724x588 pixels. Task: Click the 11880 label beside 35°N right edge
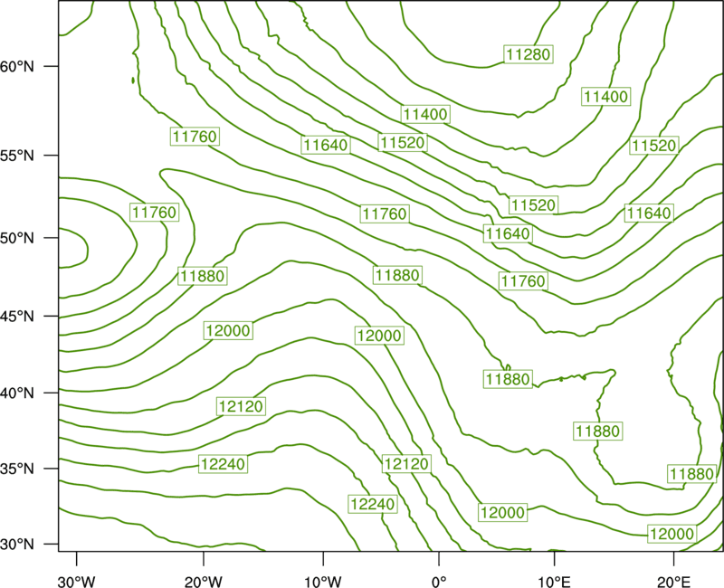tap(691, 473)
